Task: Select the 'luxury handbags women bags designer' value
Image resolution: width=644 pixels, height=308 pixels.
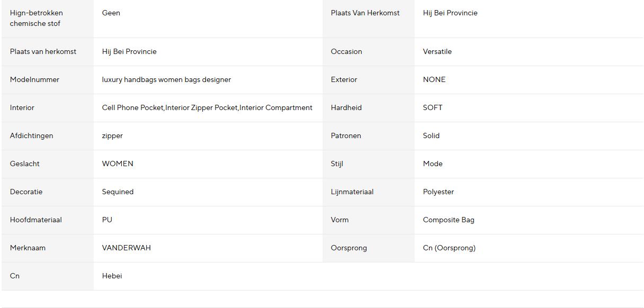Action: click(166, 80)
